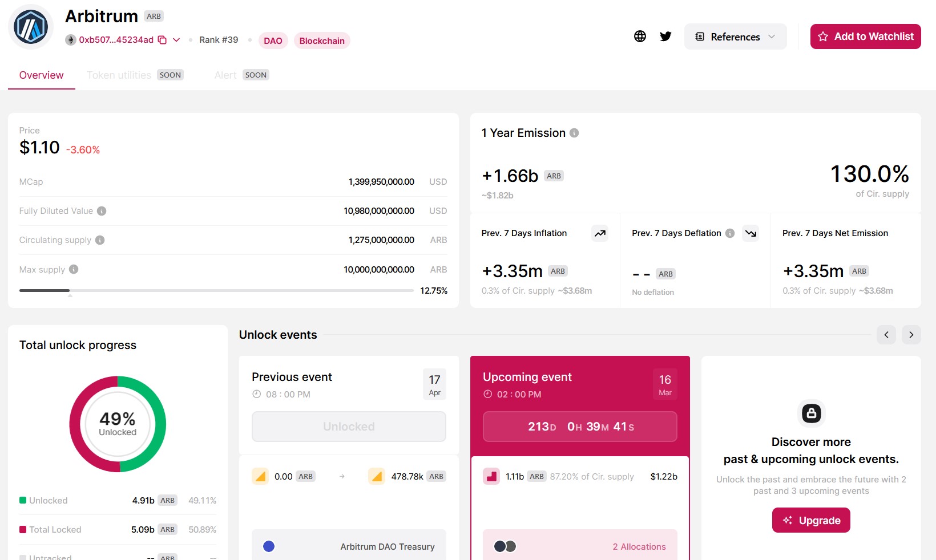The image size is (936, 560).
Task: Click the Deflation downward trend icon
Action: pyautogui.click(x=751, y=233)
